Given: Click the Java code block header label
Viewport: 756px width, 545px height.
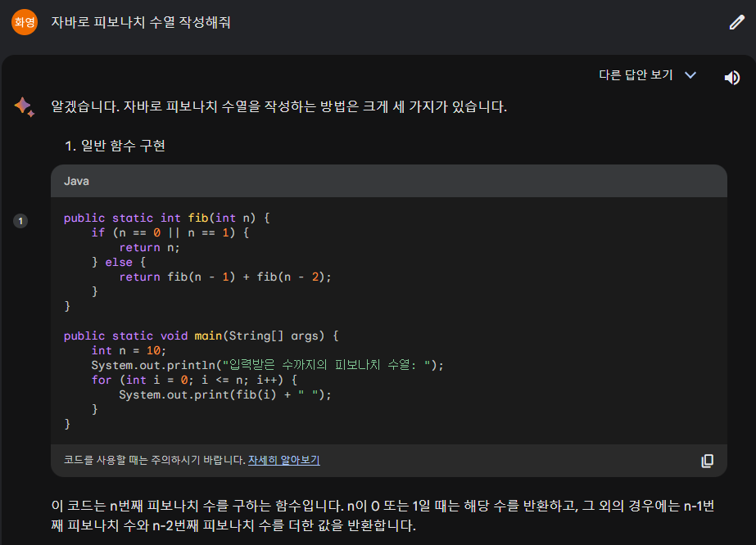Looking at the screenshot, I should pos(77,181).
